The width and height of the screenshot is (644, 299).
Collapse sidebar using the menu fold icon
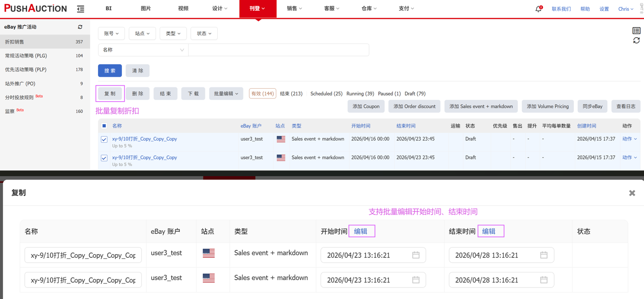click(x=80, y=9)
